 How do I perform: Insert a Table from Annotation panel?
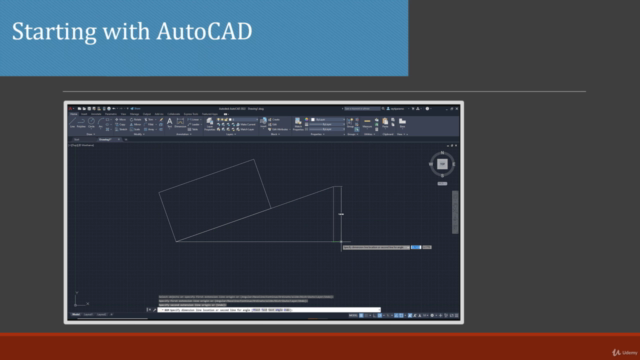click(x=193, y=129)
